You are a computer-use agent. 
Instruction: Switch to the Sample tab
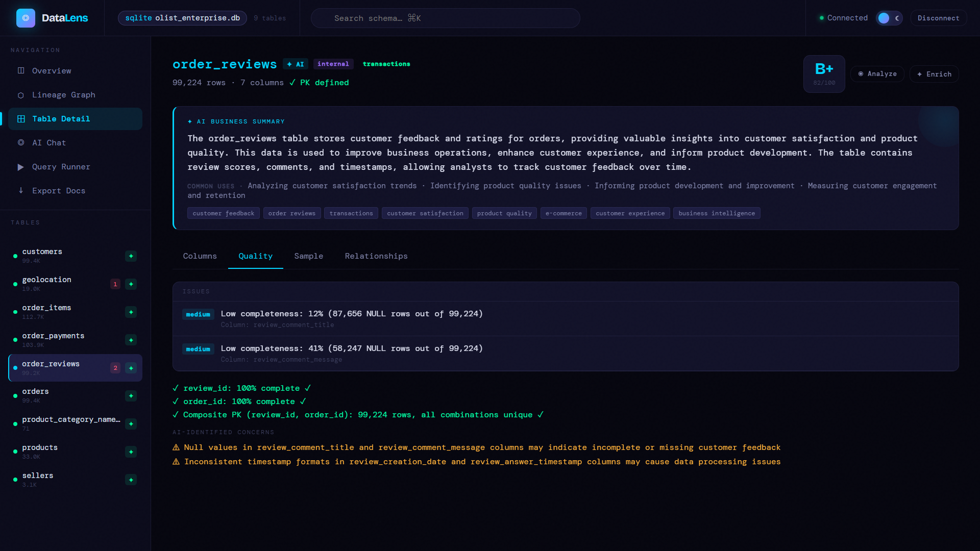pos(309,256)
